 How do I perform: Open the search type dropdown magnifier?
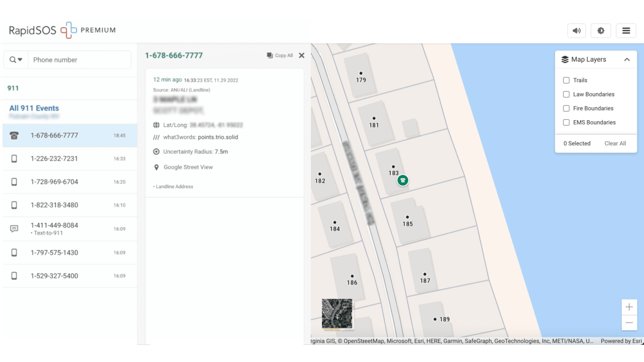[16, 60]
